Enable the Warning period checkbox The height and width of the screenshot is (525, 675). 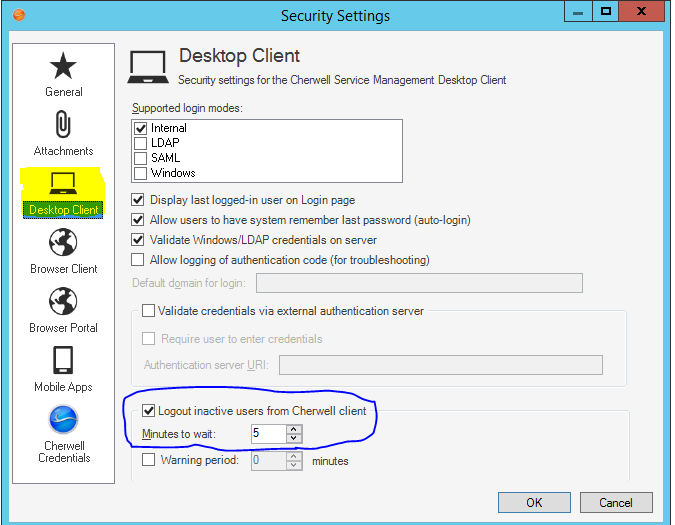coord(149,461)
